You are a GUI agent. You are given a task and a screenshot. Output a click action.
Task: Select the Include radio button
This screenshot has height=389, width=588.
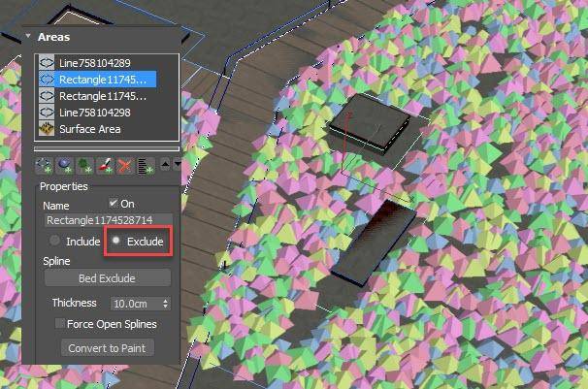pos(55,241)
